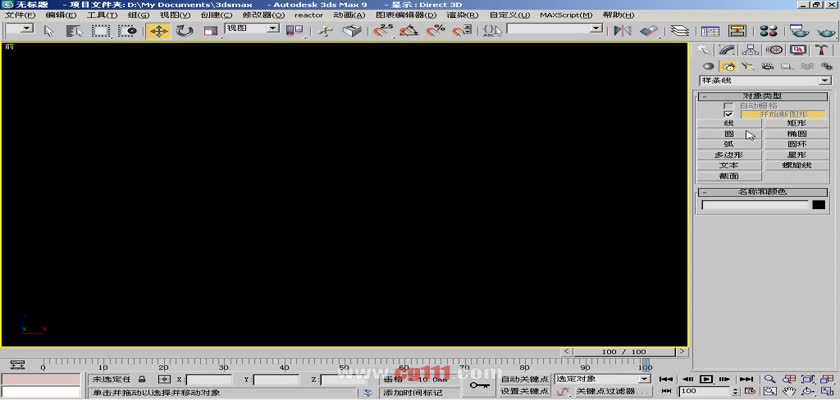Toggle window/crossing selection mode
Viewport: 840px width, 400px height.
(x=128, y=31)
